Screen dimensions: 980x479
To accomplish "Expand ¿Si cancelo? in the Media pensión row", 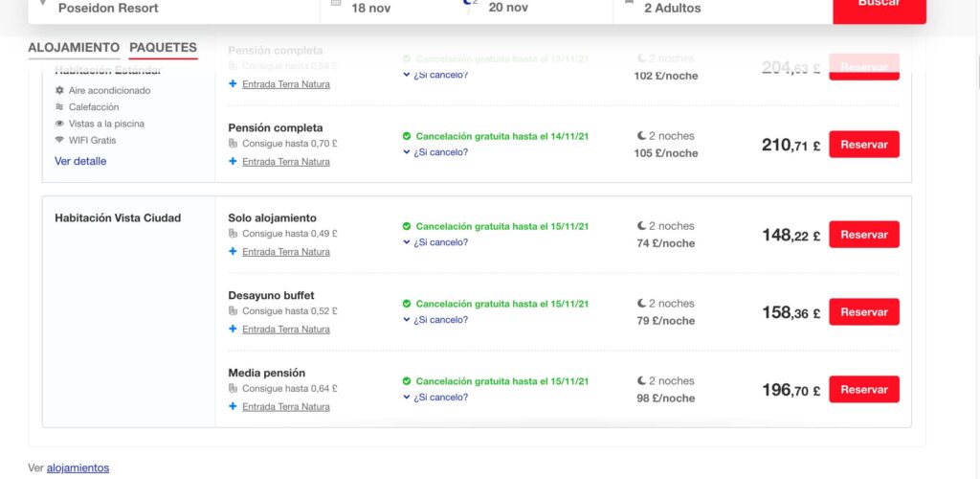I will coord(435,398).
